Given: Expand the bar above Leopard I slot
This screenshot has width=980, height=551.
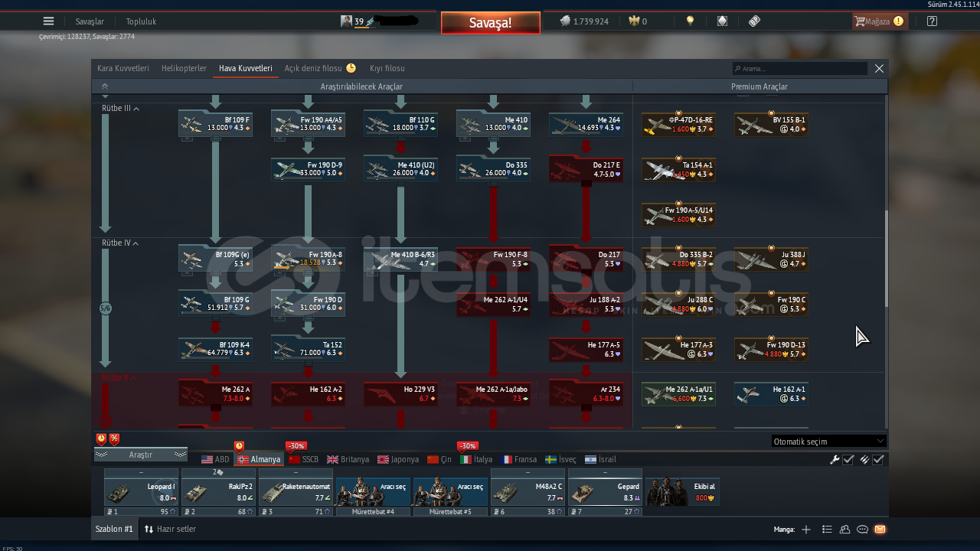Looking at the screenshot, I should click(141, 472).
